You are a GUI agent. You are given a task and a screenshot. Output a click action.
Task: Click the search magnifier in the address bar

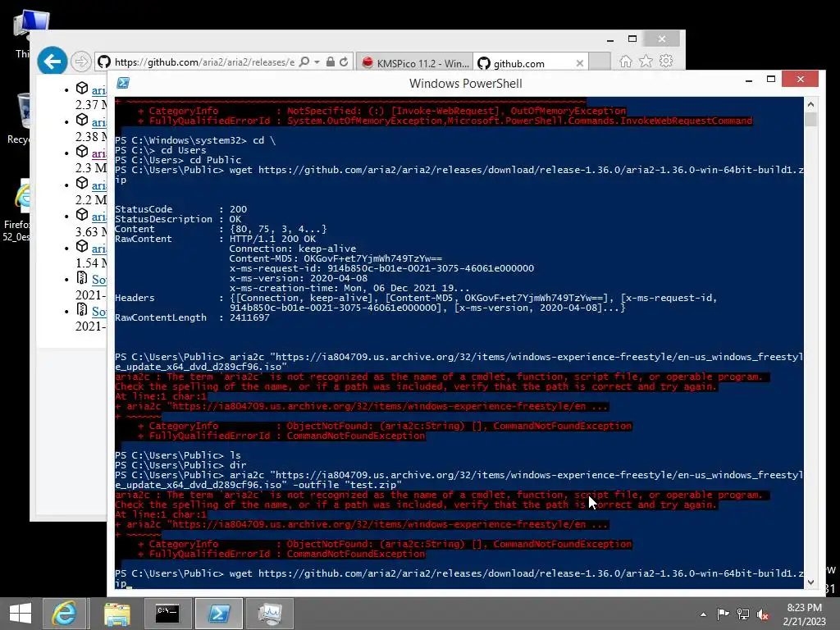(304, 62)
